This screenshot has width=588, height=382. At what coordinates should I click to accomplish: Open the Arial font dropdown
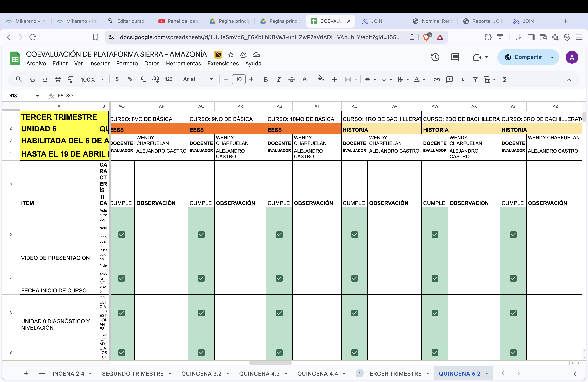tap(198, 79)
